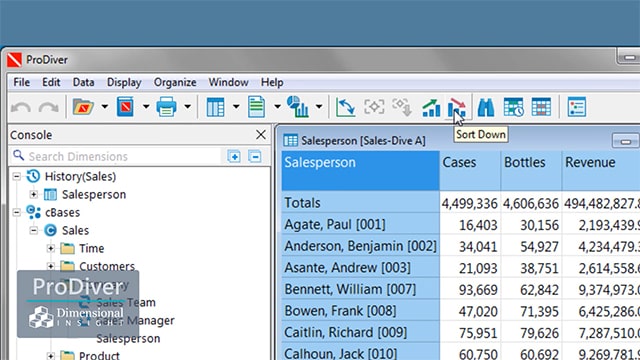Open the dropdown arrow beside the Report icon
This screenshot has width=640, height=360.
pos(278,107)
